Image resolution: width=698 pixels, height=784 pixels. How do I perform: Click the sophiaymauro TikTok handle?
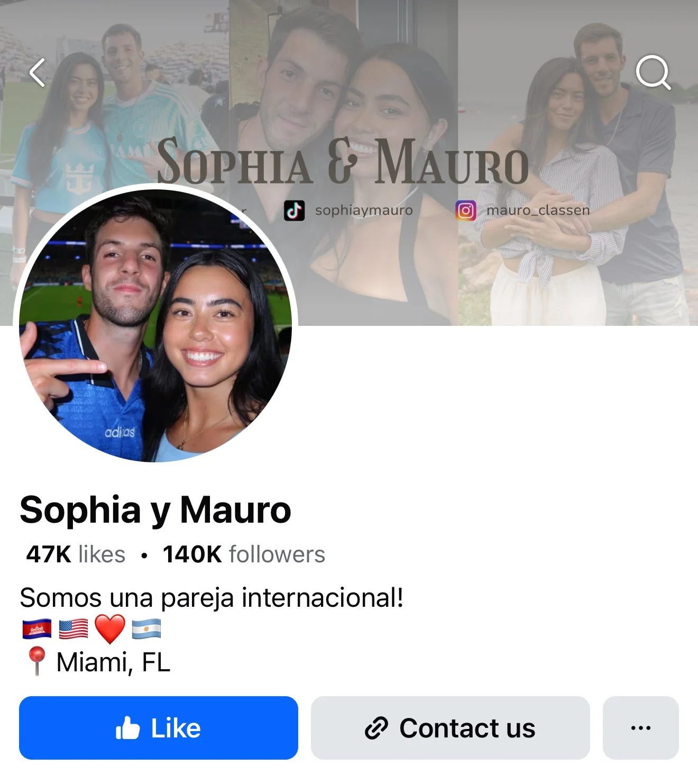(x=364, y=211)
